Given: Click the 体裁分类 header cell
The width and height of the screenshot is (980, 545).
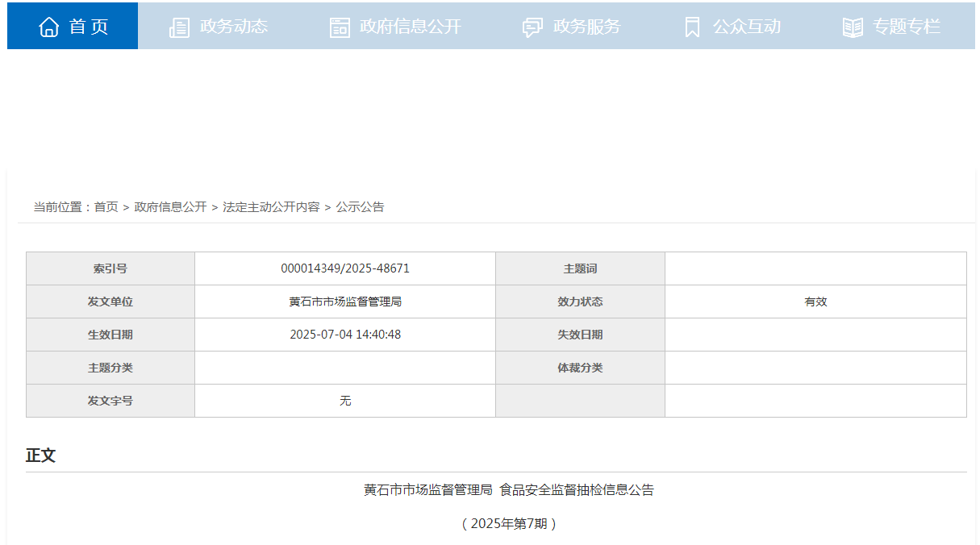Looking at the screenshot, I should pos(580,368).
